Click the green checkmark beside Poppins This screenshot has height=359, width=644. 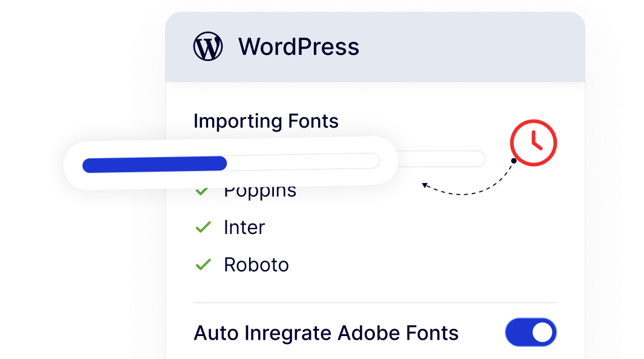point(202,192)
